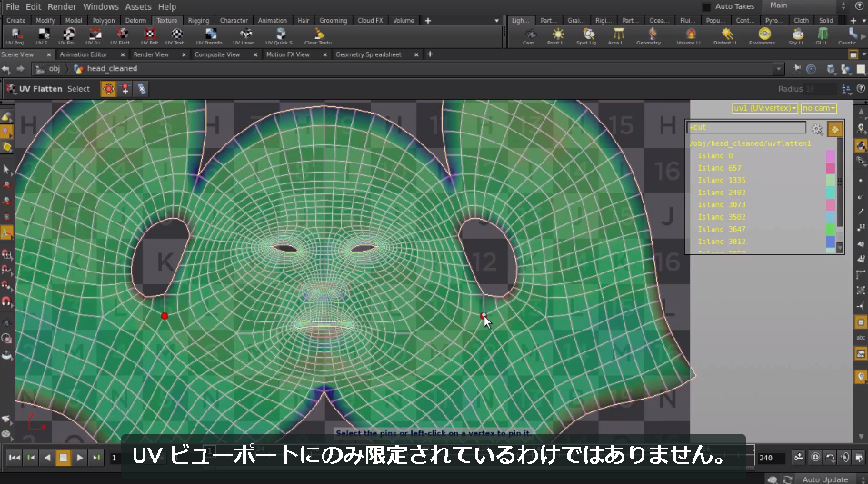Click the Island 657 pink color swatch
Viewport: 868px width, 484px height.
tap(831, 168)
